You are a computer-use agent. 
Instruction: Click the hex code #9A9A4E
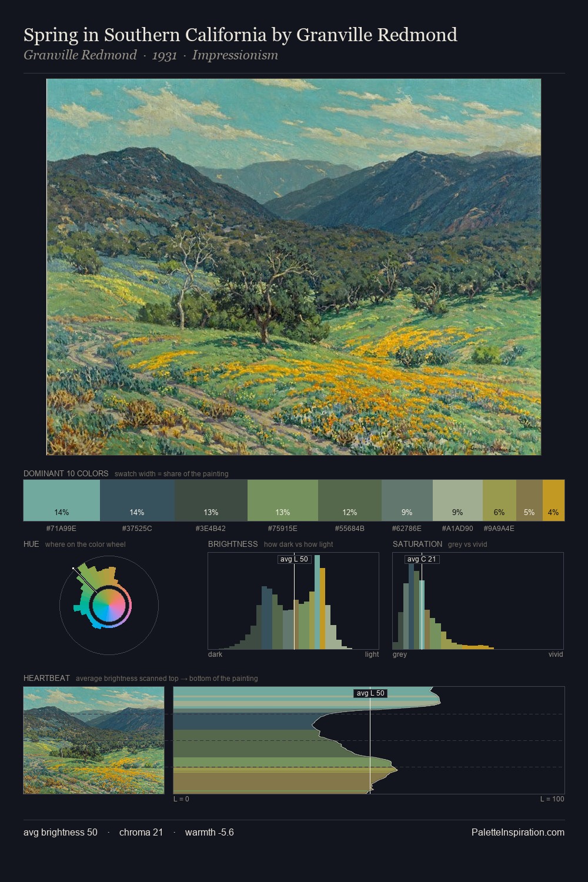pos(499,529)
